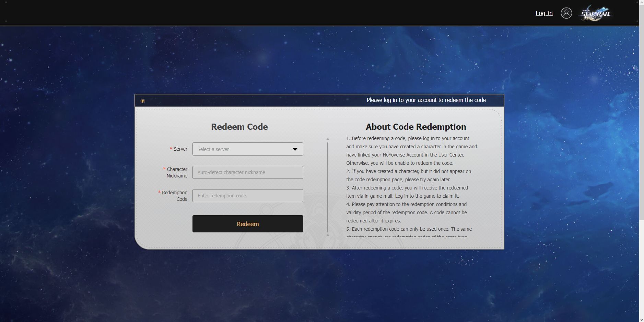Click the bottom diamond of the rules divider

[328, 235]
